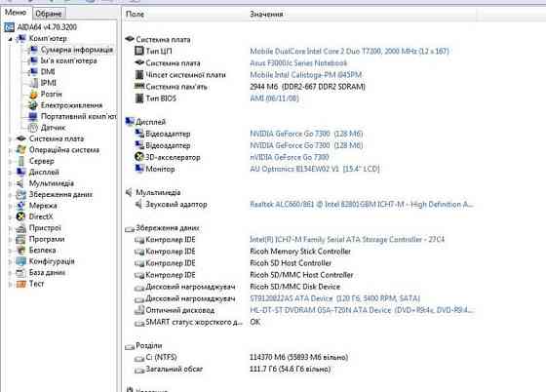Expand the Дисплей tree node

pyautogui.click(x=10, y=173)
